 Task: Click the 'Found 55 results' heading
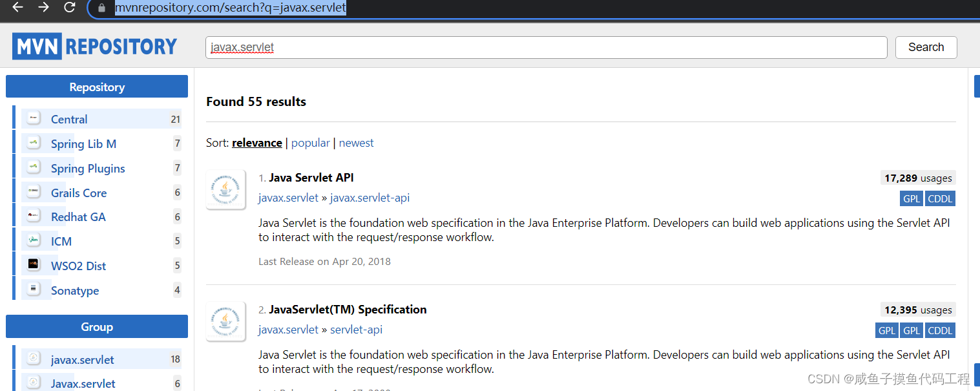click(x=256, y=101)
